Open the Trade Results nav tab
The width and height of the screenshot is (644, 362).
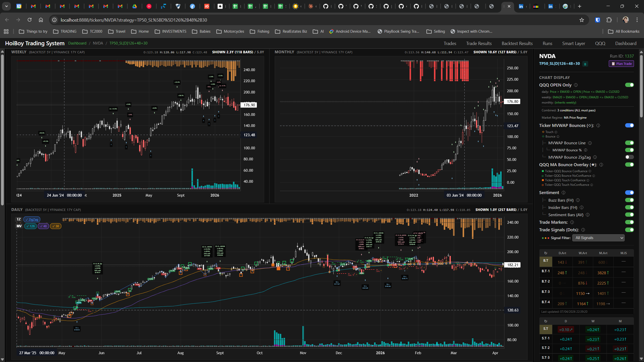[x=479, y=43]
